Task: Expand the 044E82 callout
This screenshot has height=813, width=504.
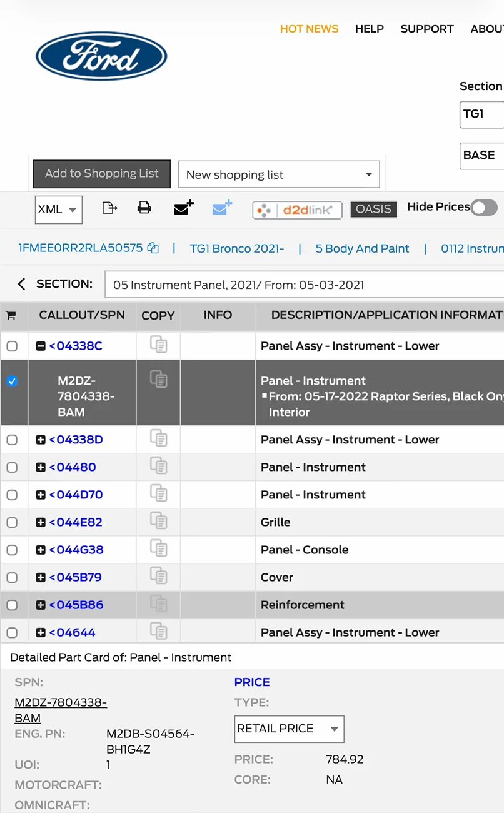Action: tap(41, 522)
